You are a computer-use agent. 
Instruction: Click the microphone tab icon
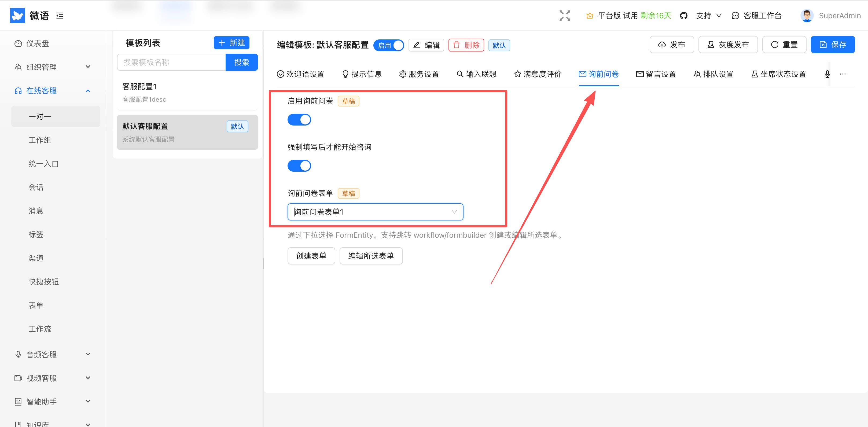[827, 74]
